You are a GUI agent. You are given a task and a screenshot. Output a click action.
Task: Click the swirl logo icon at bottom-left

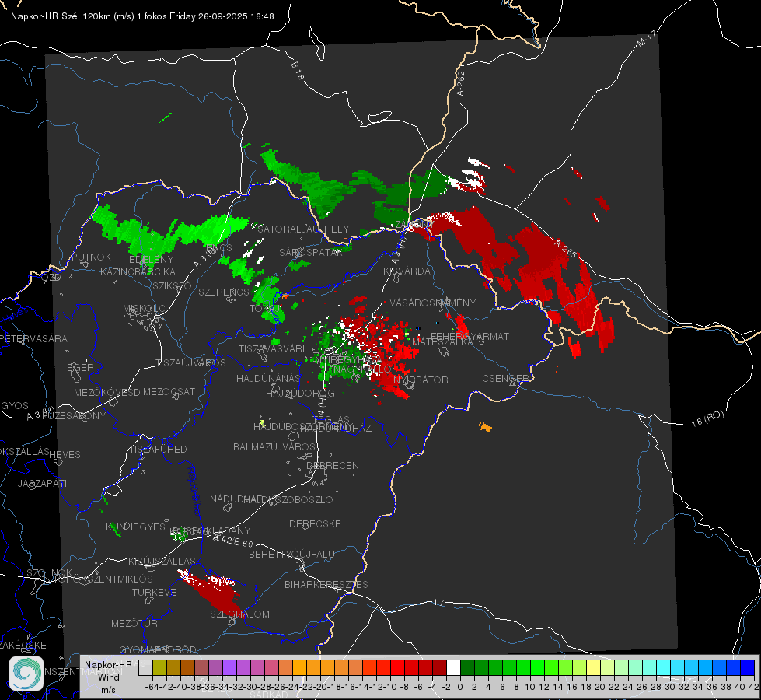pyautogui.click(x=26, y=673)
